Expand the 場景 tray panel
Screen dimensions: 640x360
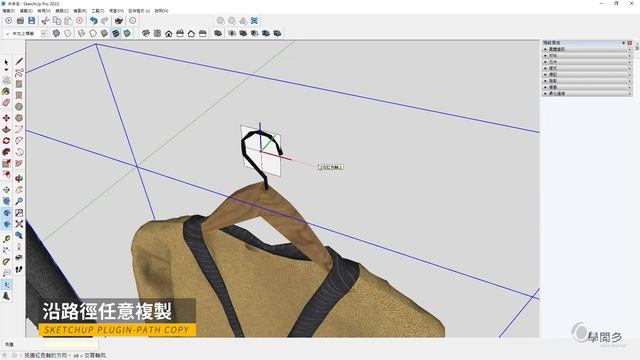tap(587, 87)
